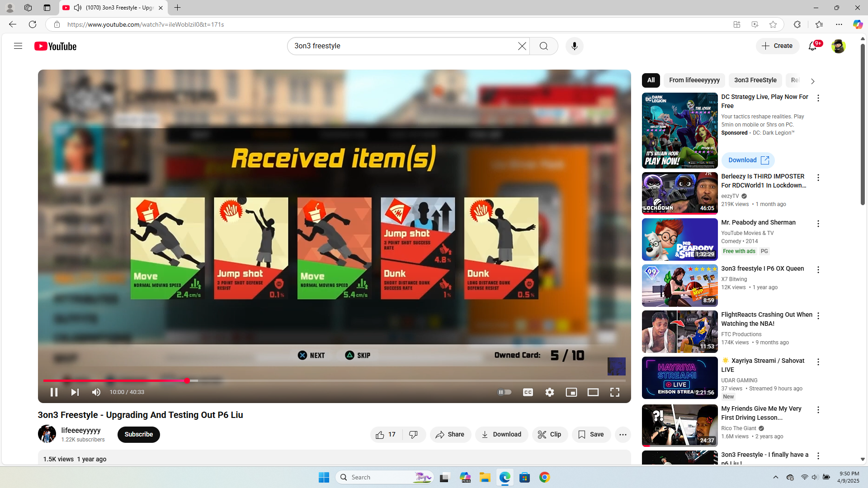Open FlightReacts Crashing Out video title
The width and height of the screenshot is (868, 488).
(x=767, y=319)
